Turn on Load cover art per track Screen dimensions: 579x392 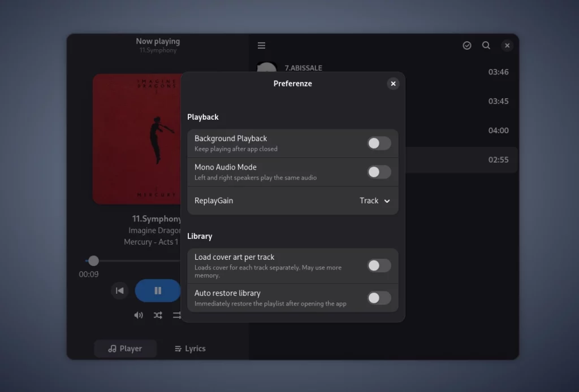click(379, 265)
